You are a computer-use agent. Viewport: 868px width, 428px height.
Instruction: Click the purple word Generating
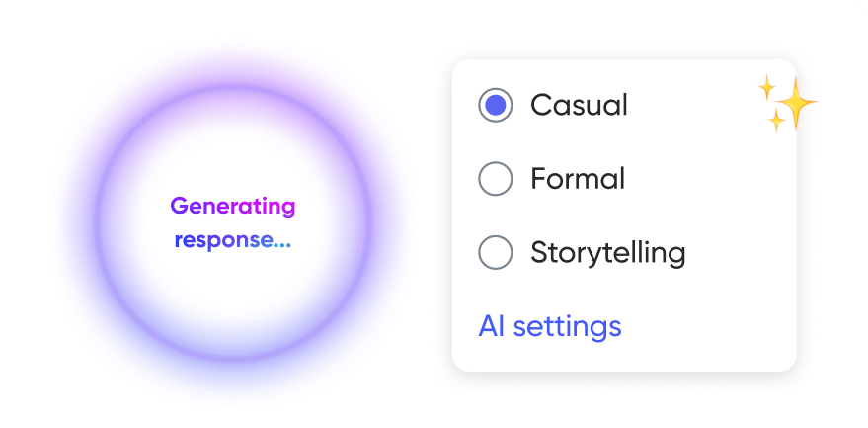tap(233, 207)
